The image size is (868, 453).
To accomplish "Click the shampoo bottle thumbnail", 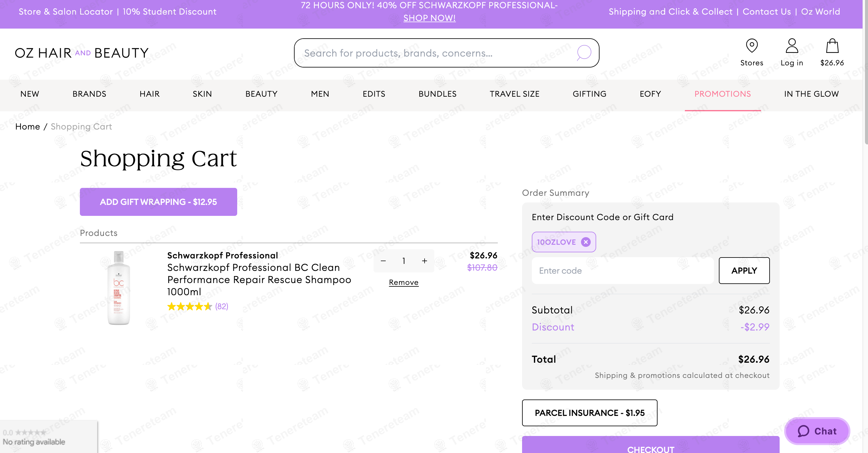I will pos(119,288).
